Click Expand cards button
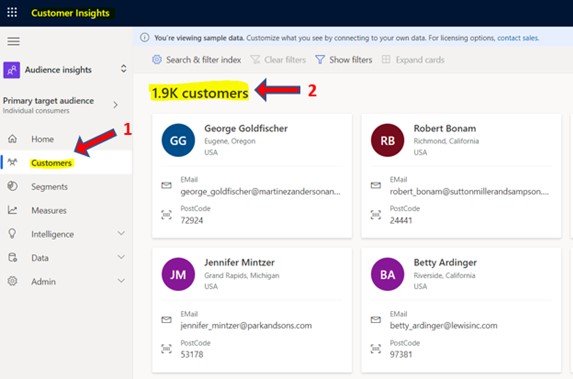Viewport: 573px width, 379px height. pyautogui.click(x=413, y=60)
